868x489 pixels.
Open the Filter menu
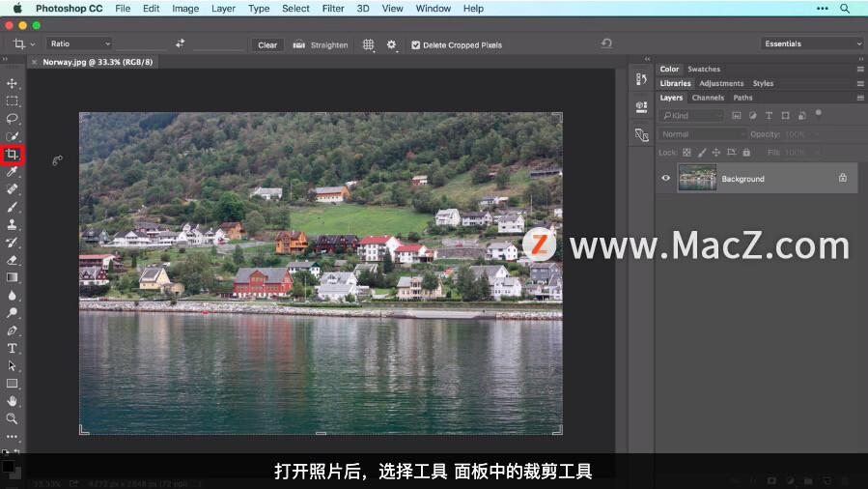point(333,9)
